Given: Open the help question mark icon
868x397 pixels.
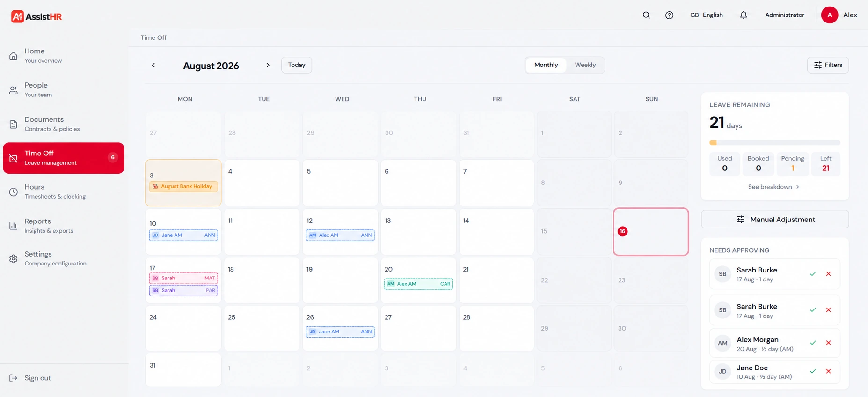Looking at the screenshot, I should point(669,15).
